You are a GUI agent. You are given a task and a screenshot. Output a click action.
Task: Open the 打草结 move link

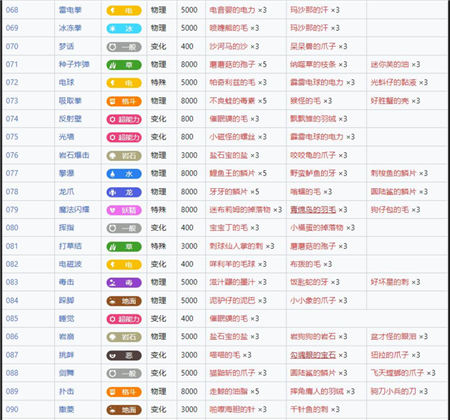[x=70, y=246]
